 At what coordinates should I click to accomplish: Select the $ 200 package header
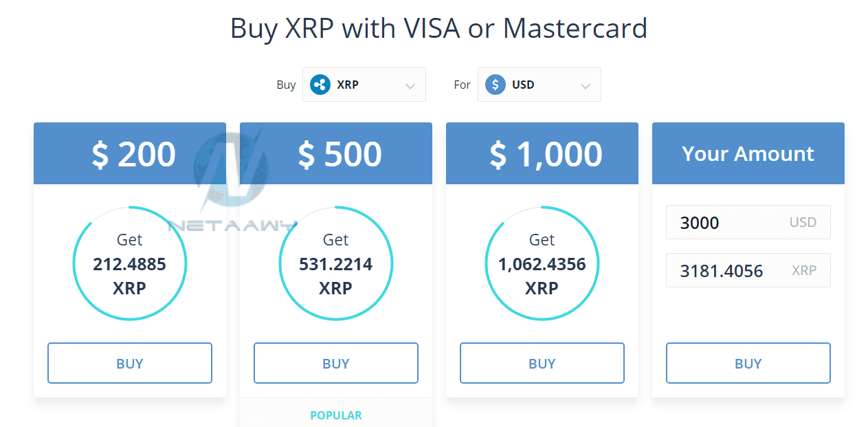tap(130, 154)
